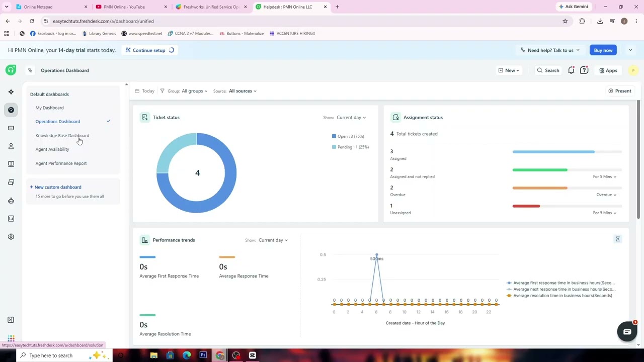644x362 pixels.
Task: Open the Dashboard gauge icon in sidebar
Action: (x=11, y=110)
